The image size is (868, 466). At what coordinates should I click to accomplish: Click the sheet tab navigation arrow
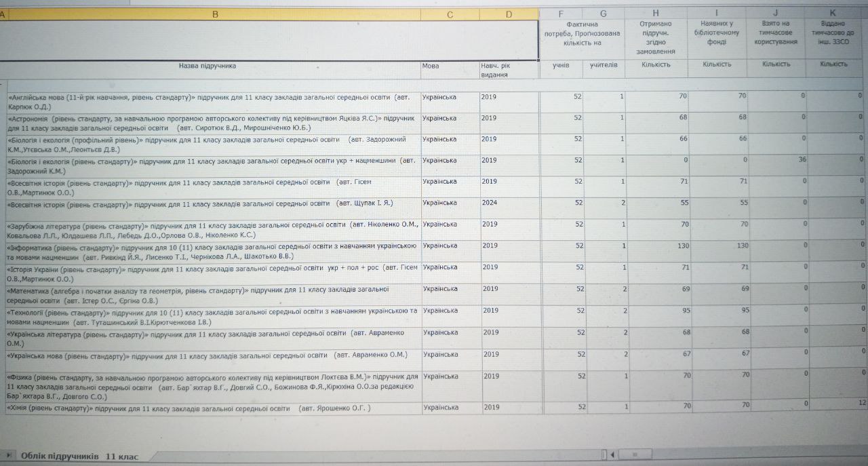click(8, 456)
